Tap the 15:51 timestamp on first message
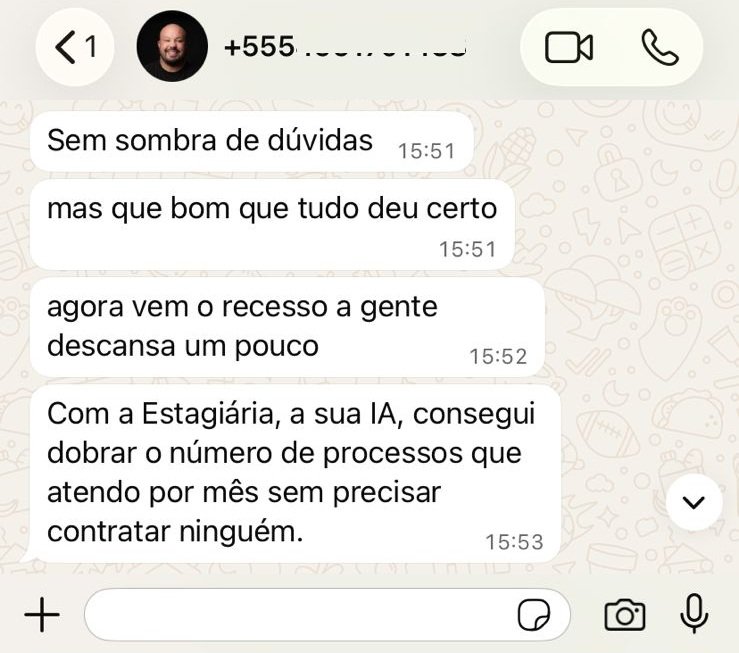Viewport: 739px width, 653px height. 427,151
